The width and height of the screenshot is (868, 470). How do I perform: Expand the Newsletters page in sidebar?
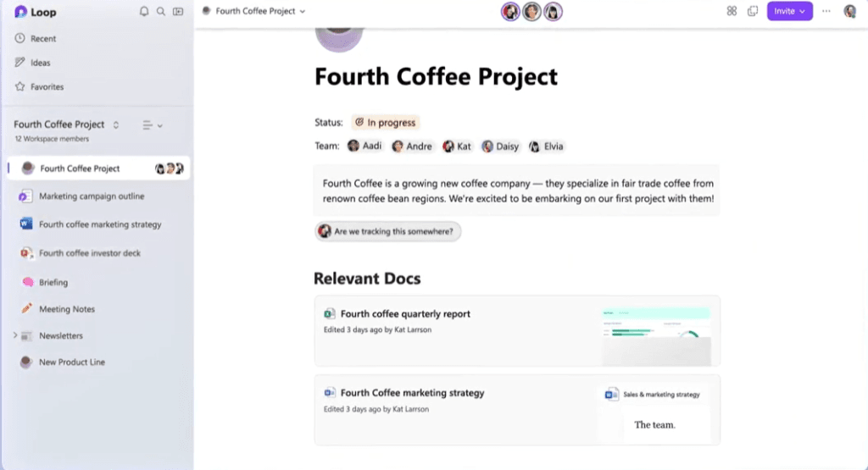(15, 335)
